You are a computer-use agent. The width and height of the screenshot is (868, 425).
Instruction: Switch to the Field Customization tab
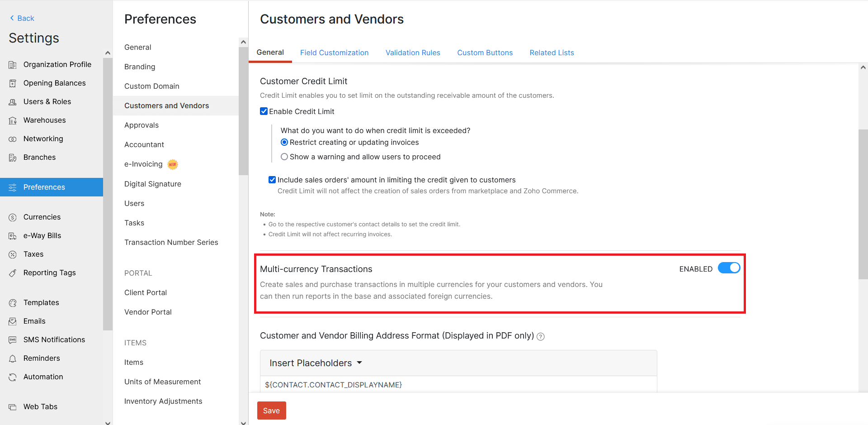coord(335,53)
